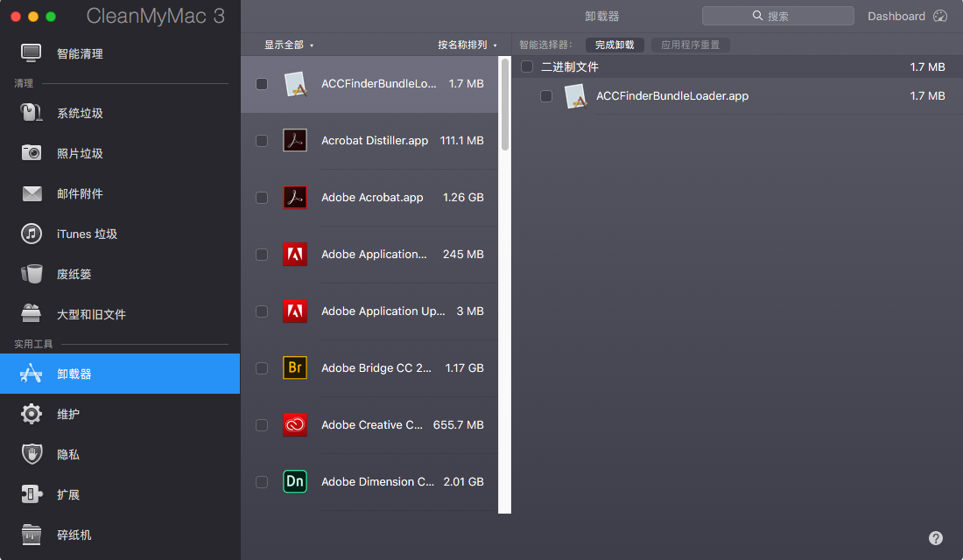Viewport: 963px width, 560px height.
Task: Click the 碎纸机 shredder icon
Action: [32, 535]
